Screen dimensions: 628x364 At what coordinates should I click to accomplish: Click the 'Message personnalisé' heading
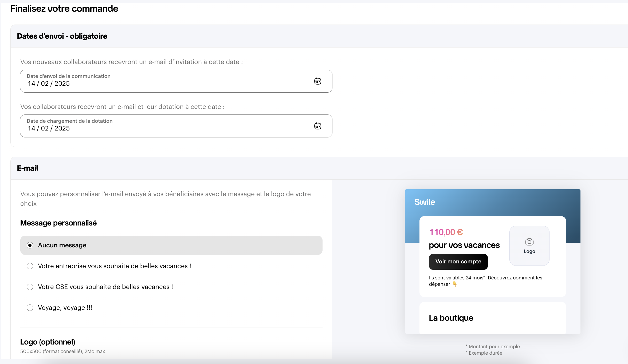[58, 223]
